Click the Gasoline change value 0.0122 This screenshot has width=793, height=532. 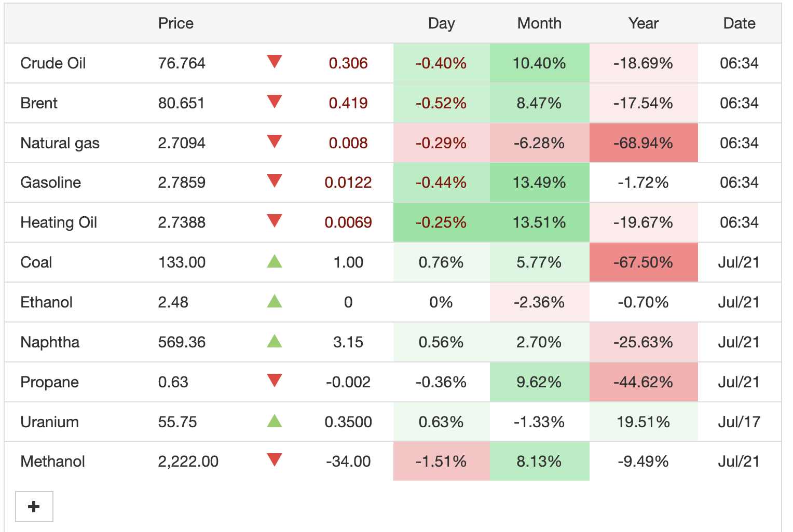click(348, 183)
